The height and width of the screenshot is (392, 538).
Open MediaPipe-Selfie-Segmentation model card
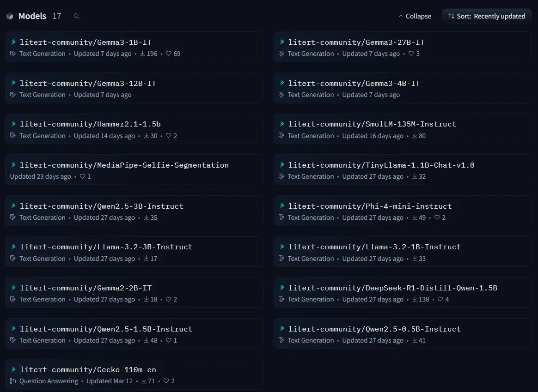tap(134, 170)
